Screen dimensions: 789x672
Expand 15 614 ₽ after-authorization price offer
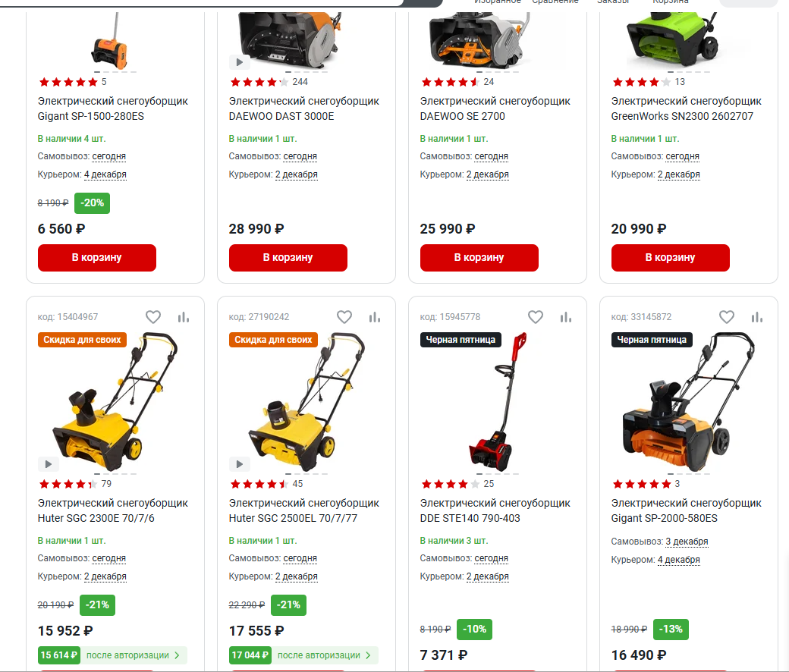point(112,655)
